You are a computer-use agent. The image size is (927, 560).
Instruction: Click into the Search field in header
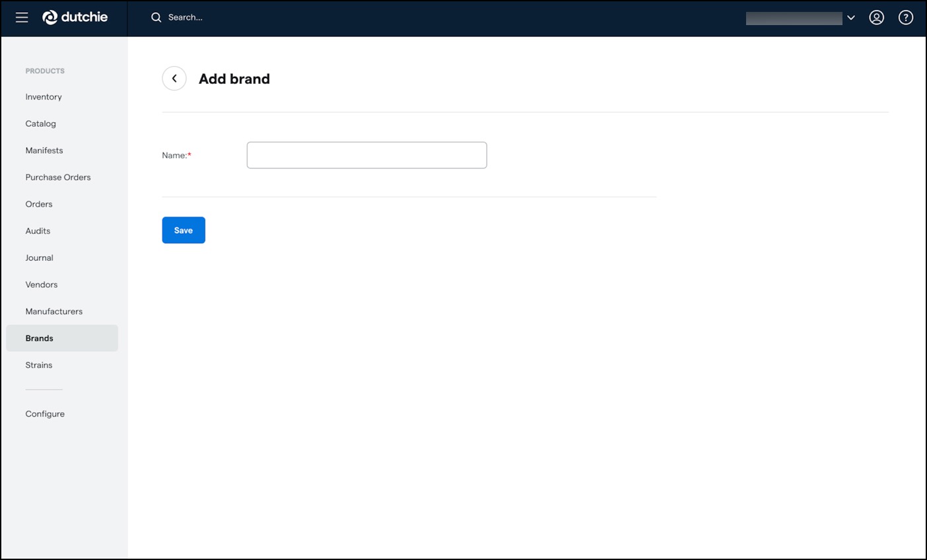[x=186, y=18]
